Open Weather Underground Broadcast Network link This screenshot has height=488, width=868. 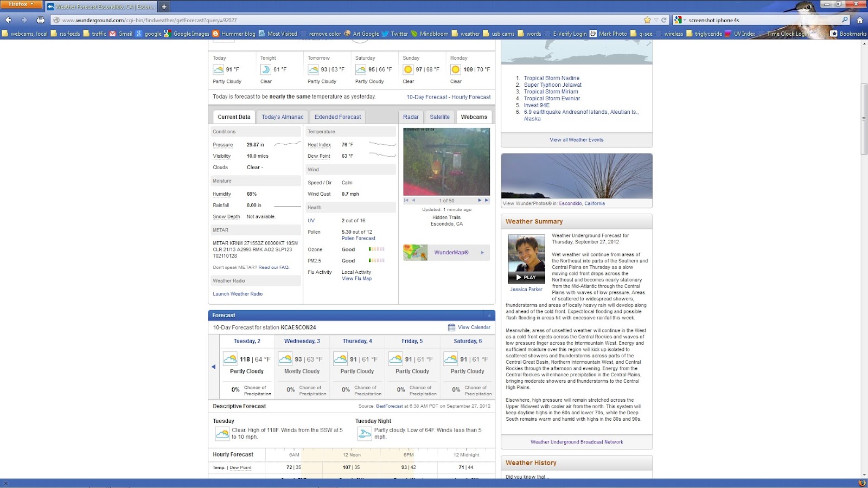(x=577, y=442)
